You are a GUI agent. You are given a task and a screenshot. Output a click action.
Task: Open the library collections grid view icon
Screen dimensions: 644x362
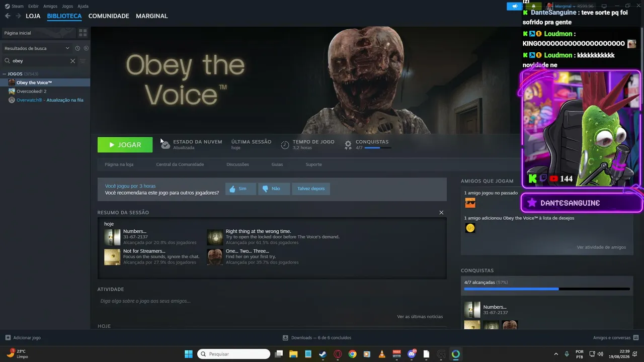coord(83,33)
